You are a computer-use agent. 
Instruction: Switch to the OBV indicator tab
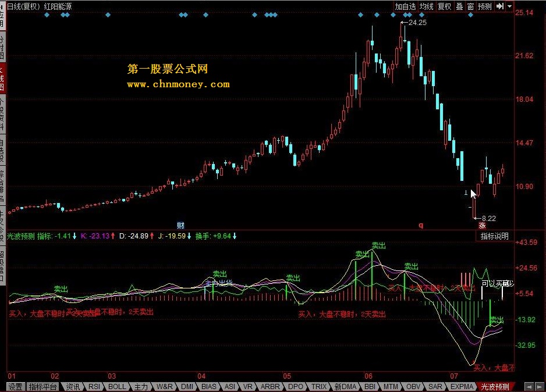tap(413, 387)
